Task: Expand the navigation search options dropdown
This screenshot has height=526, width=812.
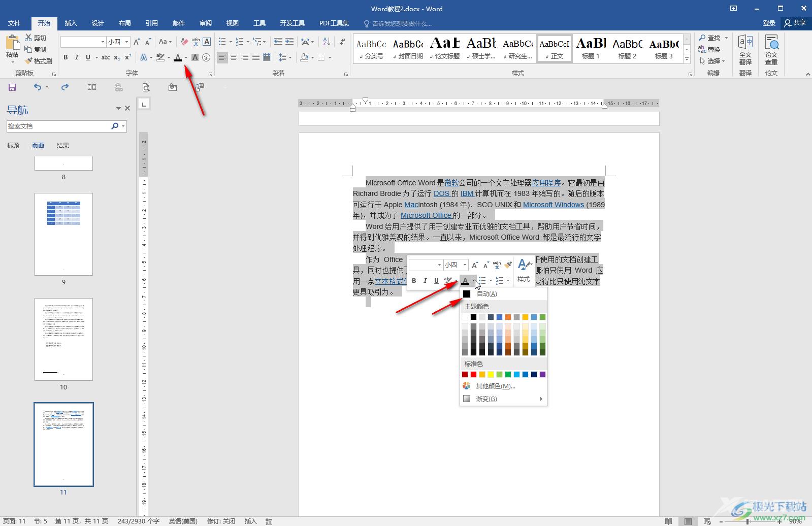Action: pyautogui.click(x=123, y=126)
